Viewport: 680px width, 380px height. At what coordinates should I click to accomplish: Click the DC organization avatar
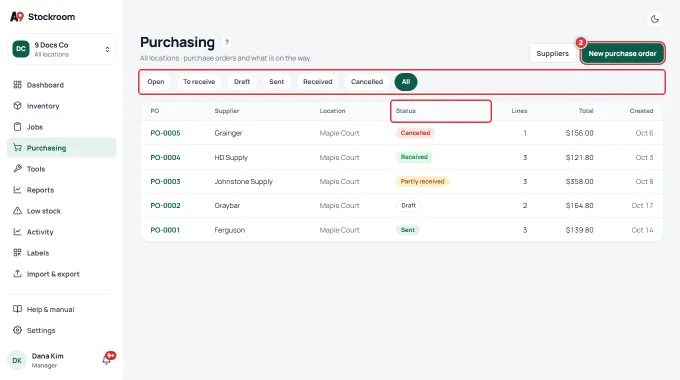(21, 49)
